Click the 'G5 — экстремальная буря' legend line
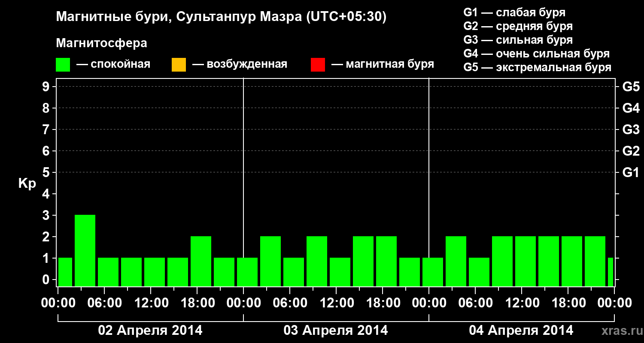The image size is (644, 343). (x=538, y=68)
